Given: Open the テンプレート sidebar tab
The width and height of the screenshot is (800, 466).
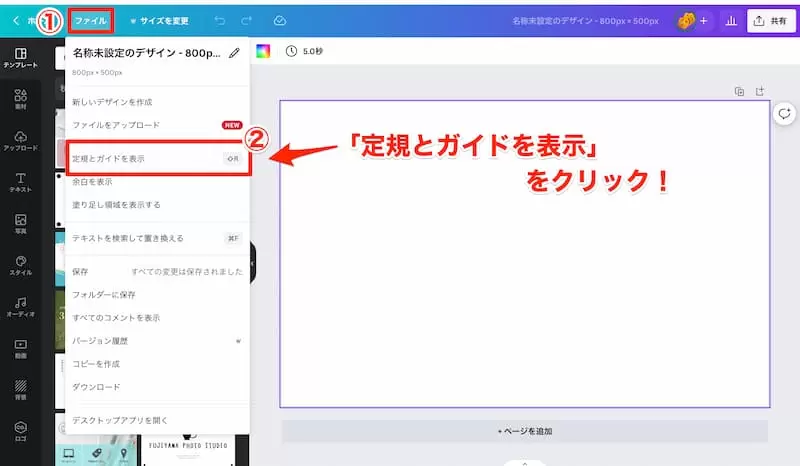Looking at the screenshot, I should point(20,58).
